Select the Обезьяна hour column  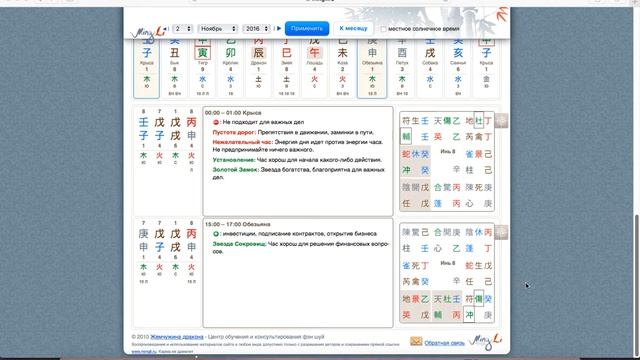[x=372, y=69]
